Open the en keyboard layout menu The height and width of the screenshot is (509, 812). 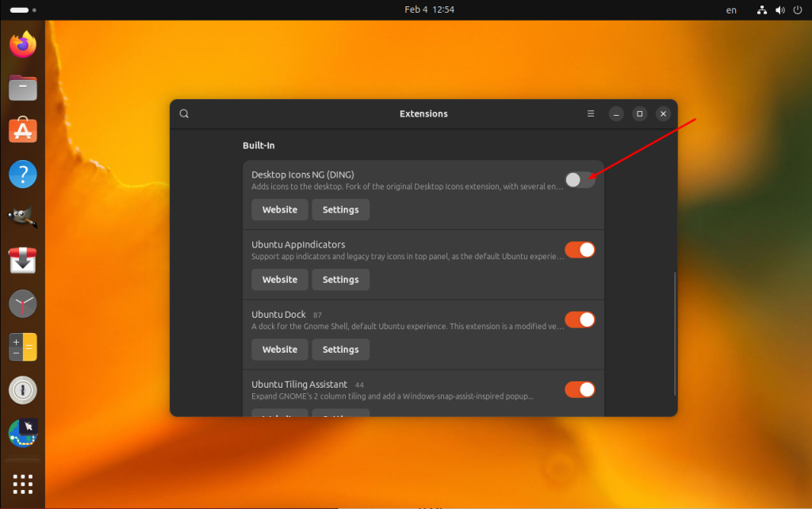731,10
